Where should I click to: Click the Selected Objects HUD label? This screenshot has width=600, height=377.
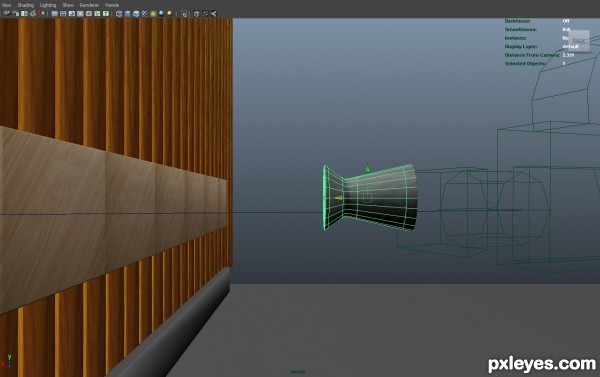pos(525,64)
